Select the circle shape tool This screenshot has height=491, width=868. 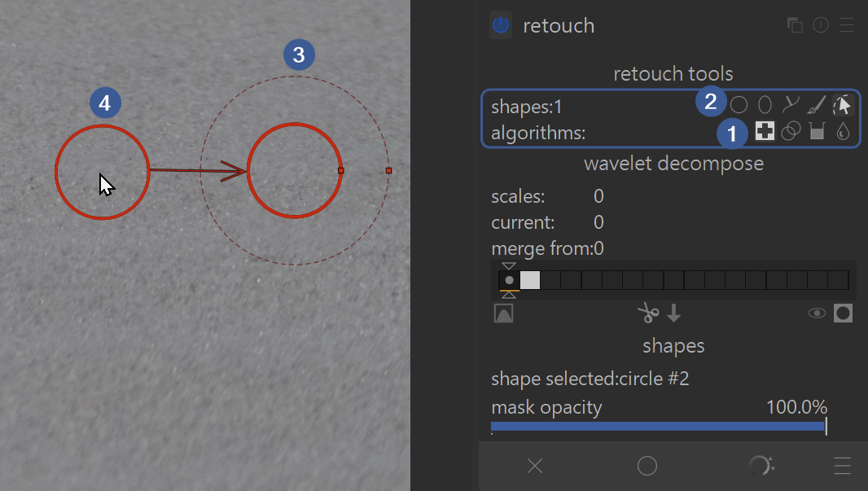point(739,105)
